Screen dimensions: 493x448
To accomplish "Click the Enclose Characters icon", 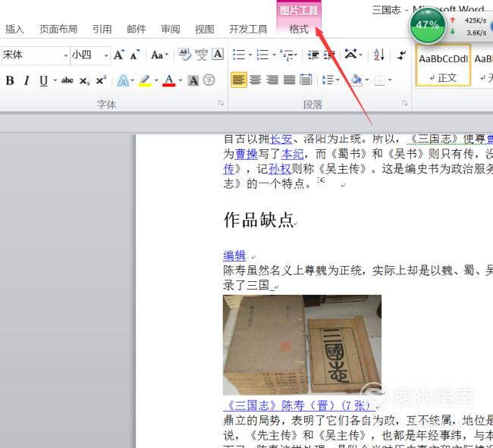I will 209,80.
